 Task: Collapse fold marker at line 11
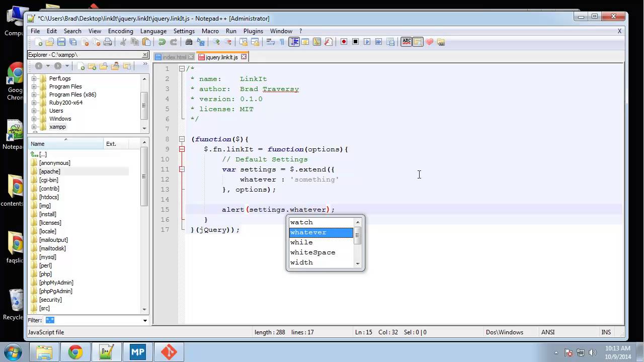pyautogui.click(x=182, y=169)
